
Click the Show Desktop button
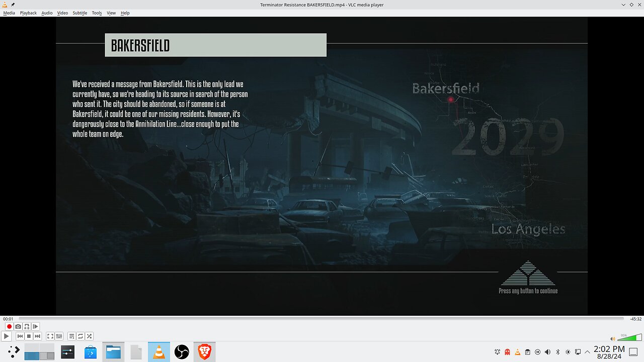pos(633,352)
